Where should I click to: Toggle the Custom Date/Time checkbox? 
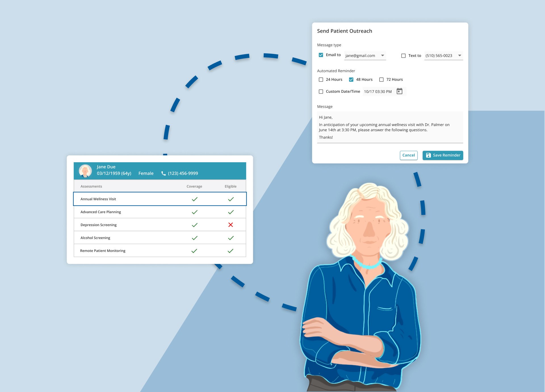(321, 91)
